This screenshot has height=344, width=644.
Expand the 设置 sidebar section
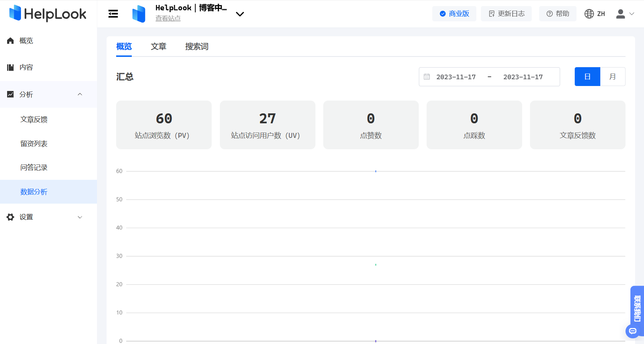coord(80,217)
